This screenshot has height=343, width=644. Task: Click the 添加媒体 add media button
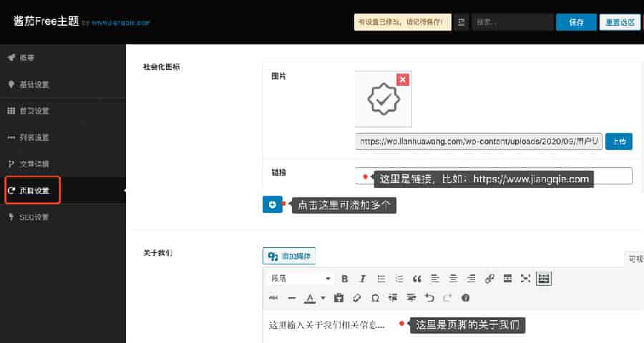(x=289, y=256)
